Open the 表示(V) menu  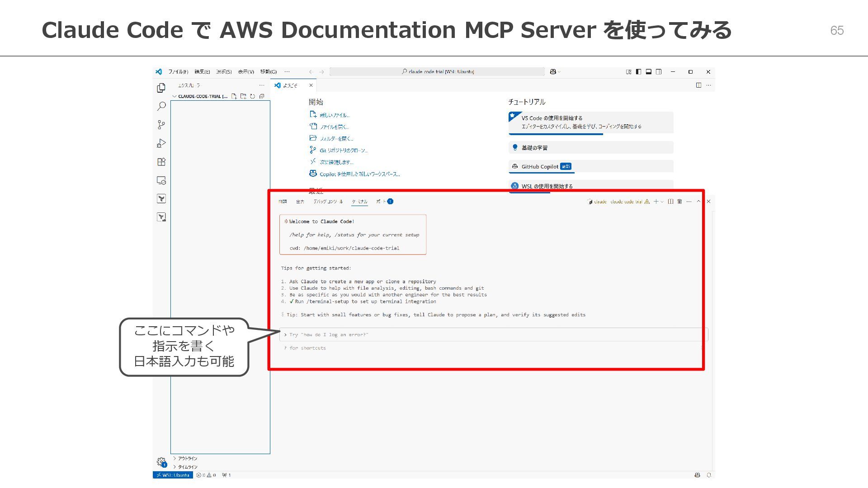pos(246,72)
